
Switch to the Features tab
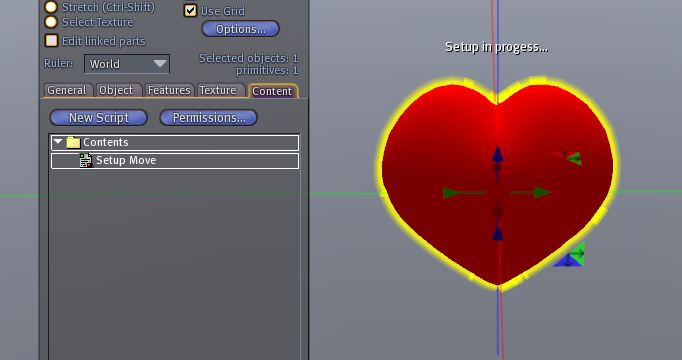(169, 90)
